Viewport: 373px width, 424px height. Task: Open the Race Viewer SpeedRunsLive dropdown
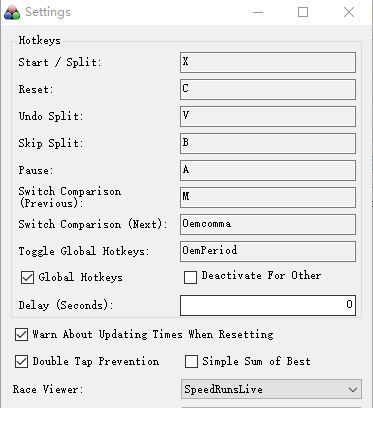pos(271,389)
